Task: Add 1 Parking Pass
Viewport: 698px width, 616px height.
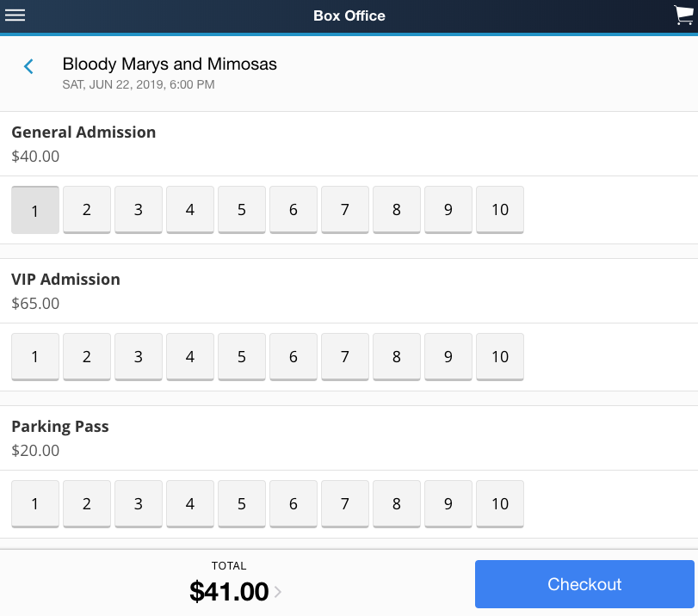Action: [x=35, y=503]
